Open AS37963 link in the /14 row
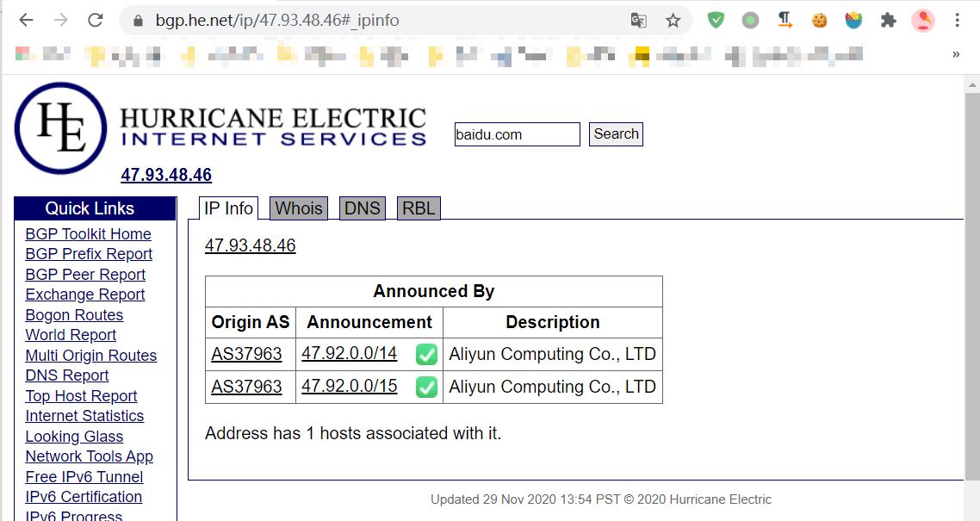This screenshot has height=521, width=980. coord(247,354)
